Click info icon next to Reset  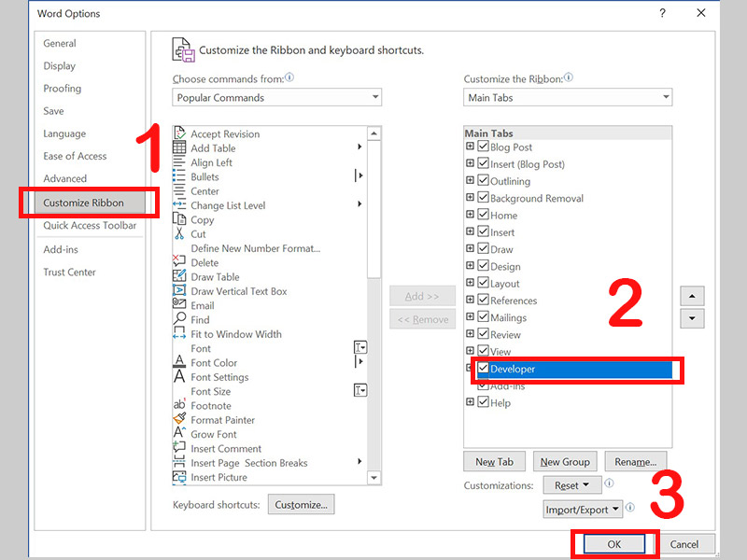pyautogui.click(x=609, y=483)
